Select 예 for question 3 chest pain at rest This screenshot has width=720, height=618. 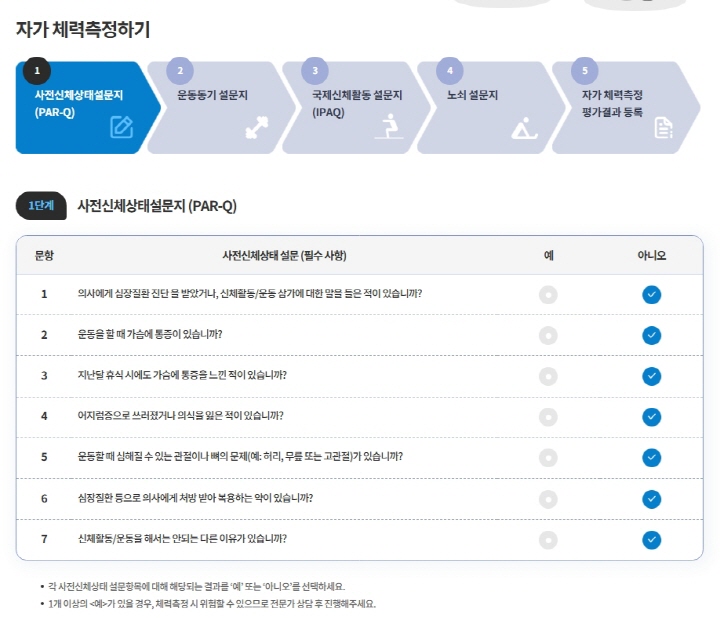[x=548, y=376]
